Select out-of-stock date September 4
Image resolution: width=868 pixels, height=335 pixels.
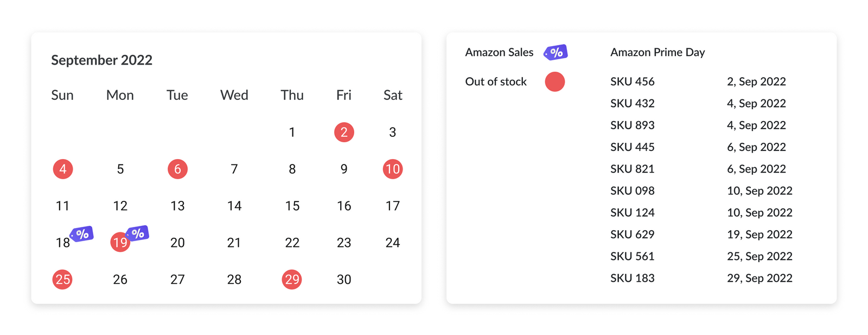pyautogui.click(x=63, y=169)
